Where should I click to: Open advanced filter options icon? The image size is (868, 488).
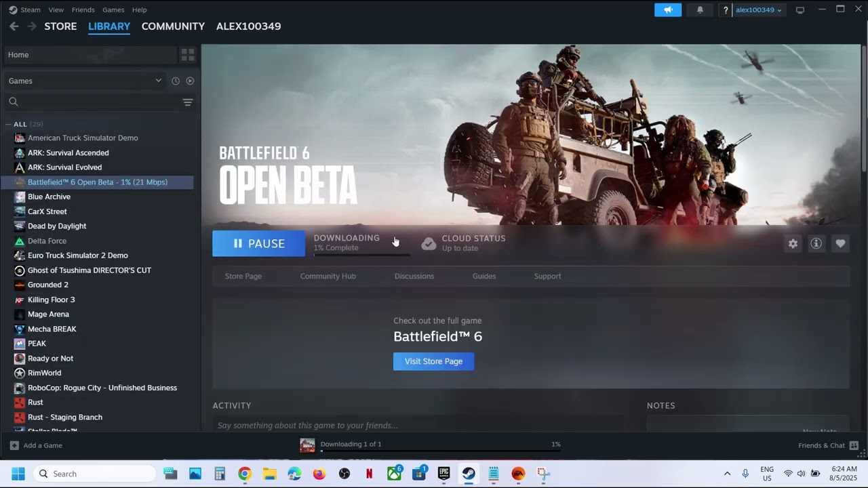tap(188, 102)
